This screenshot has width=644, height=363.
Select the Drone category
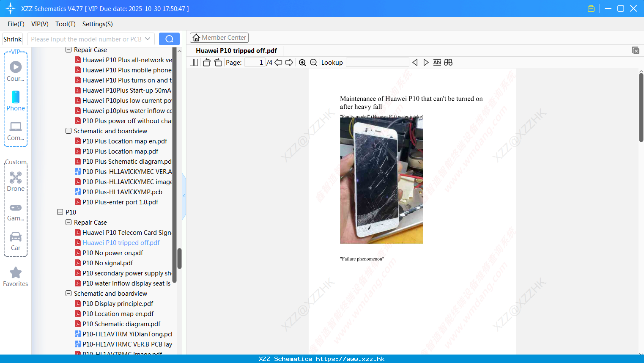pos(16,181)
